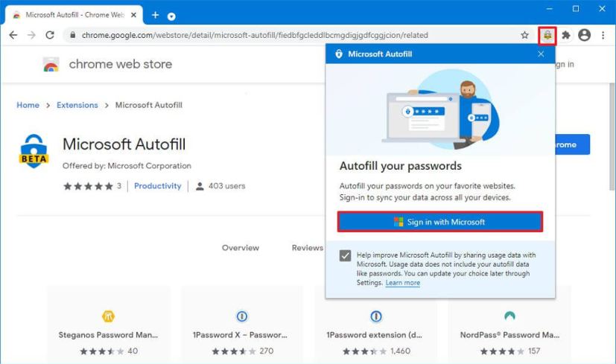
Task: Click the page's vertical scrollbar
Action: (612, 138)
